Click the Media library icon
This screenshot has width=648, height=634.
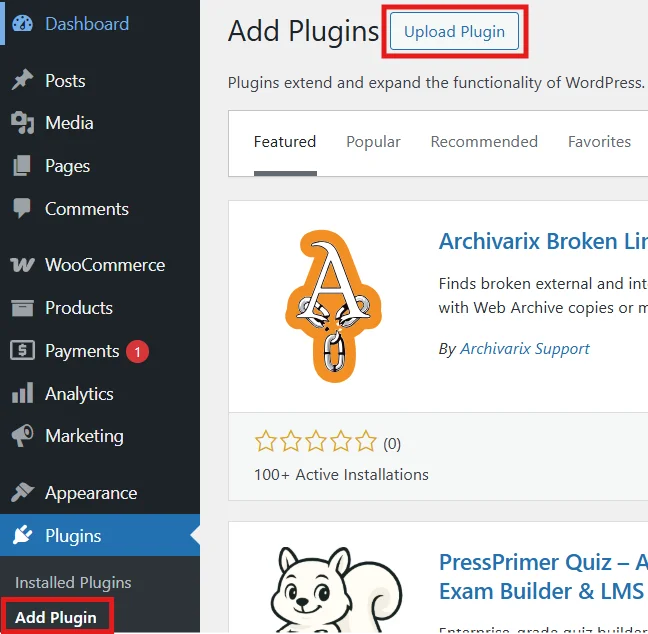[x=22, y=123]
